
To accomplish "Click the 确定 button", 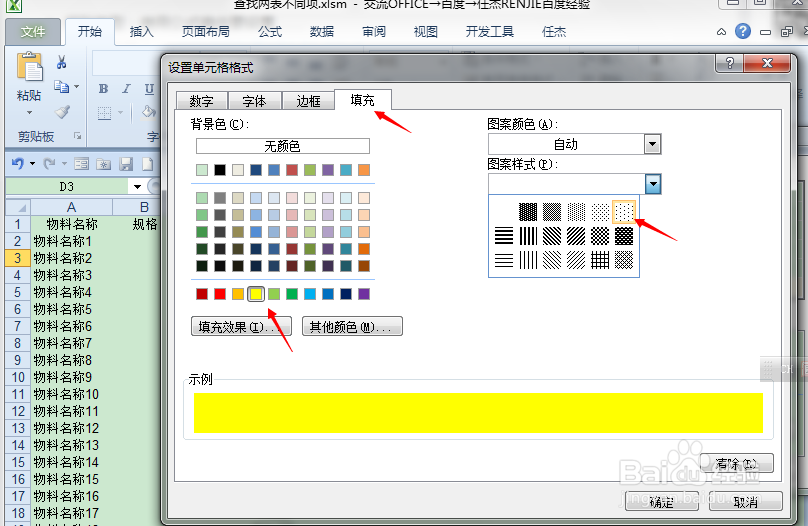I will click(x=662, y=501).
